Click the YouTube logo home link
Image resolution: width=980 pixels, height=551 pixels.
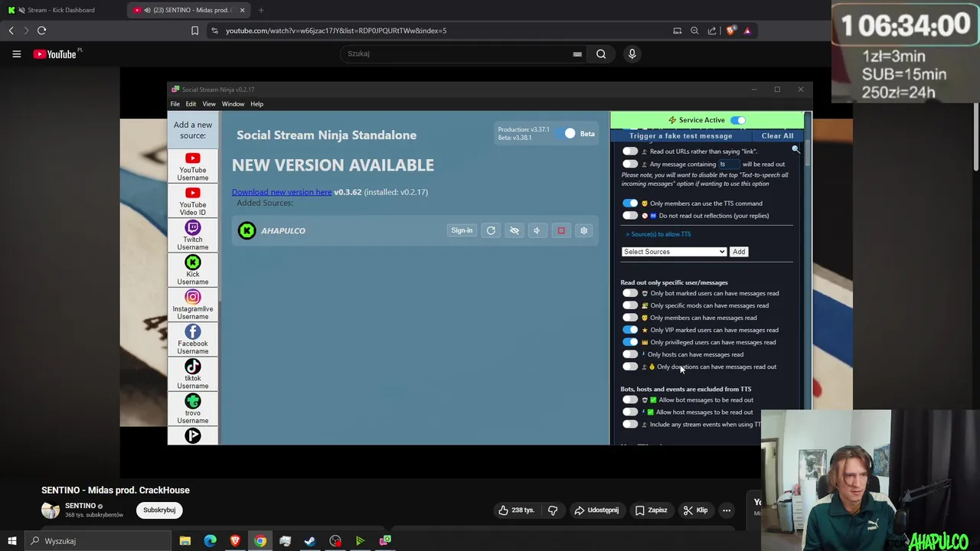54,54
